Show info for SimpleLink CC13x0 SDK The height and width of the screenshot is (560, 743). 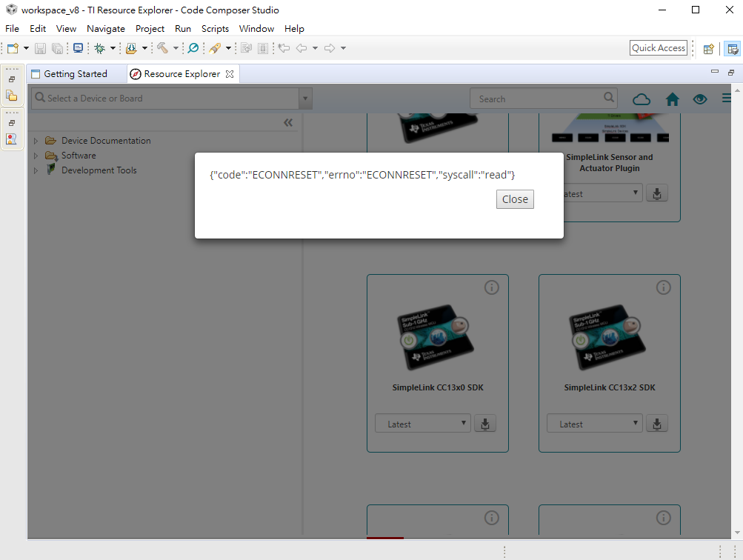coord(492,287)
